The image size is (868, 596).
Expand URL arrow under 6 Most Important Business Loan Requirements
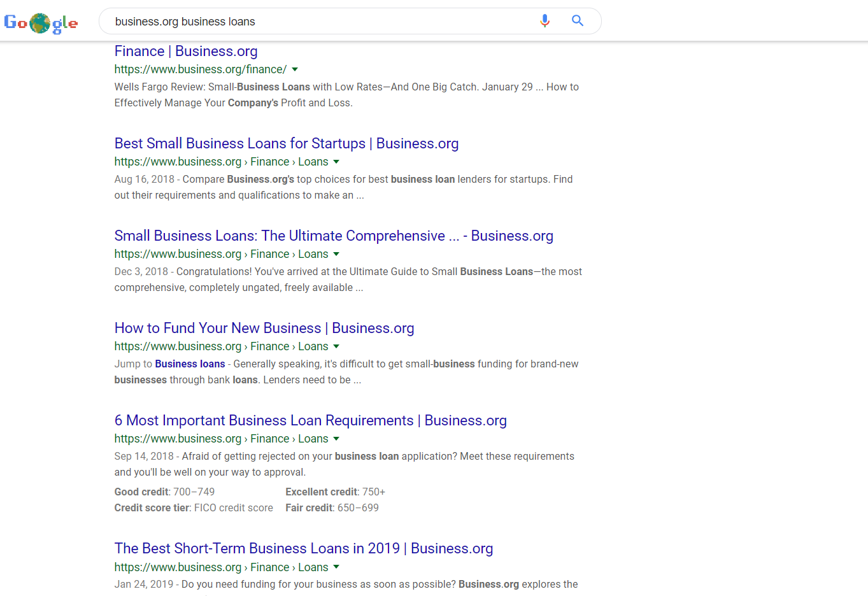(x=336, y=439)
